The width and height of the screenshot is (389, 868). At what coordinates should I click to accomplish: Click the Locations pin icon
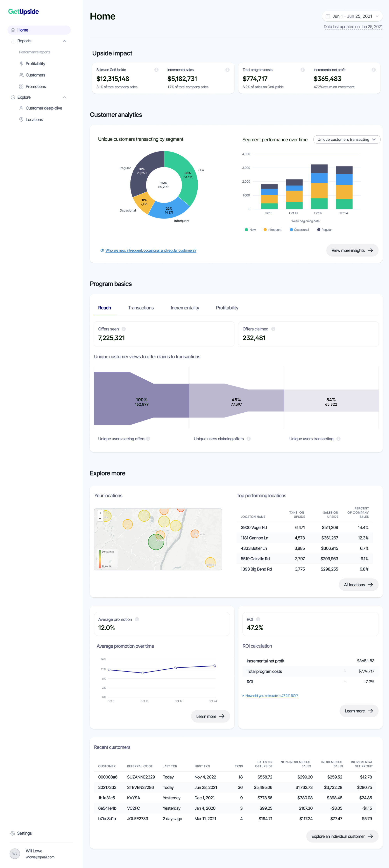21,120
